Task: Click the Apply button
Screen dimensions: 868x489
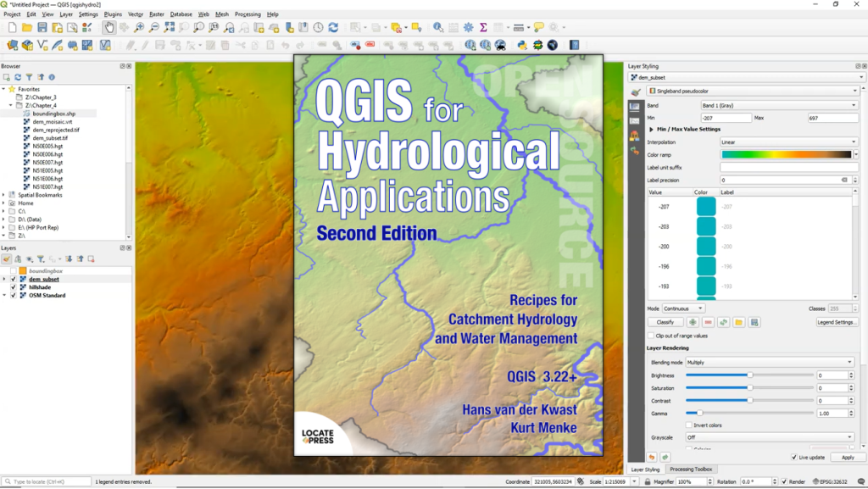Action: (849, 457)
